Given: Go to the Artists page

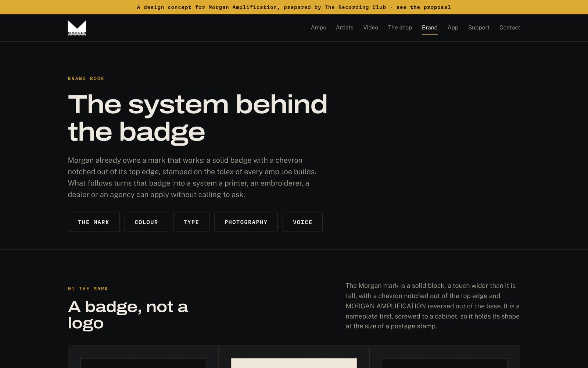Looking at the screenshot, I should point(344,28).
